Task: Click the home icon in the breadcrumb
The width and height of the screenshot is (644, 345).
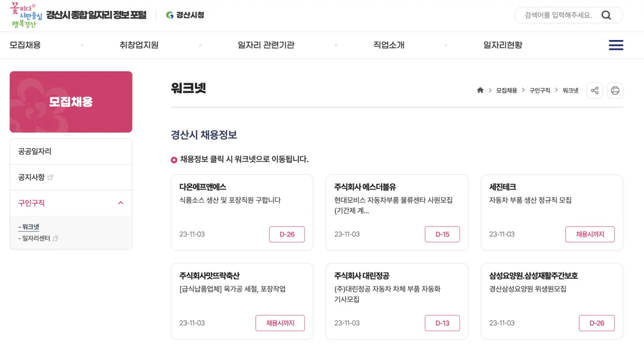Action: [x=480, y=90]
